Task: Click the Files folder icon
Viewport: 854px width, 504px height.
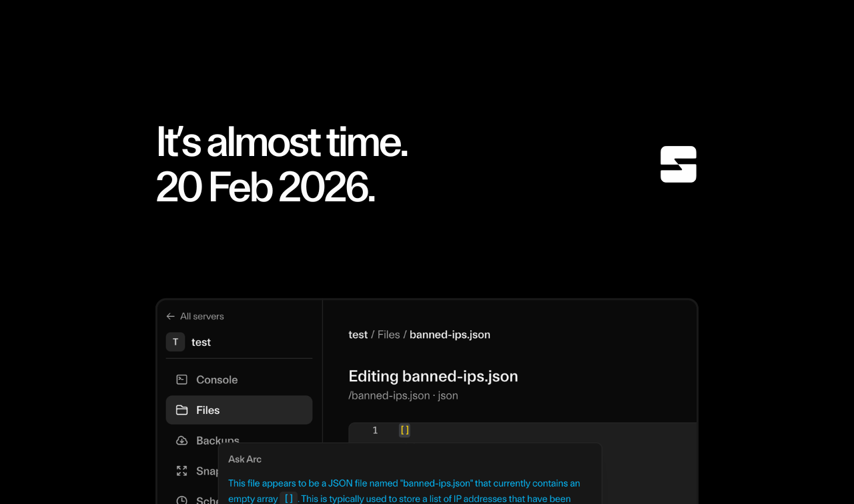Action: coord(181,410)
